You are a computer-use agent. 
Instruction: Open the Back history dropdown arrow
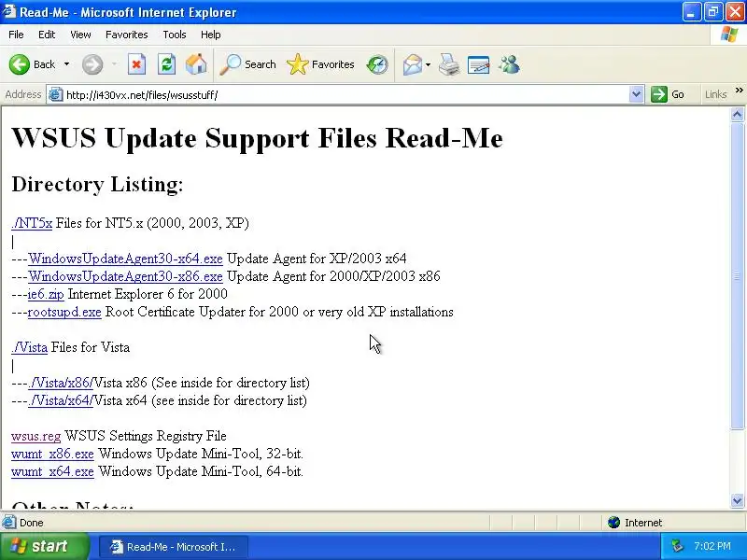point(66,64)
